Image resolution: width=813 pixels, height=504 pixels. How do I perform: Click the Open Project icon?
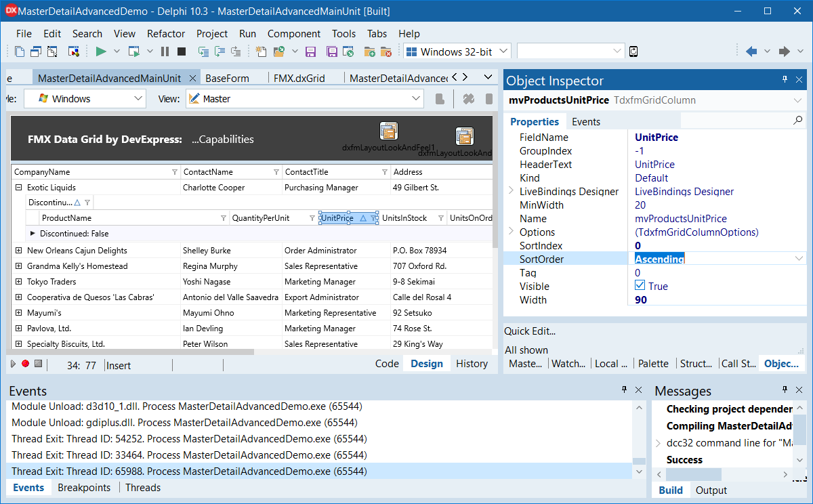pyautogui.click(x=348, y=51)
